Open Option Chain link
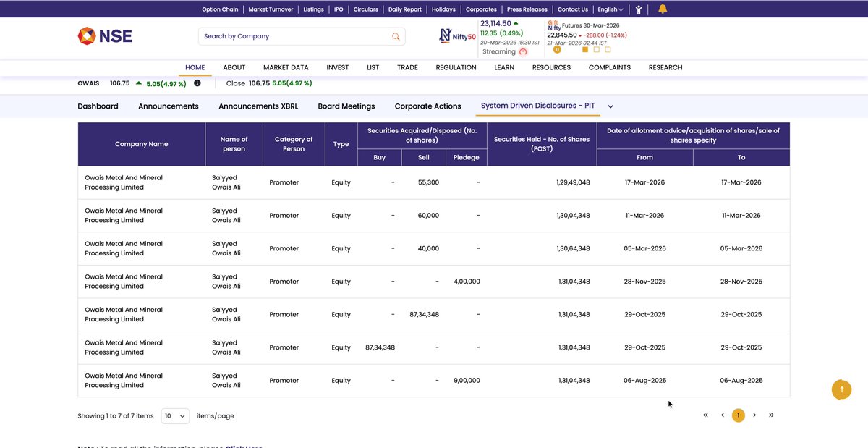The image size is (868, 448). pyautogui.click(x=220, y=9)
